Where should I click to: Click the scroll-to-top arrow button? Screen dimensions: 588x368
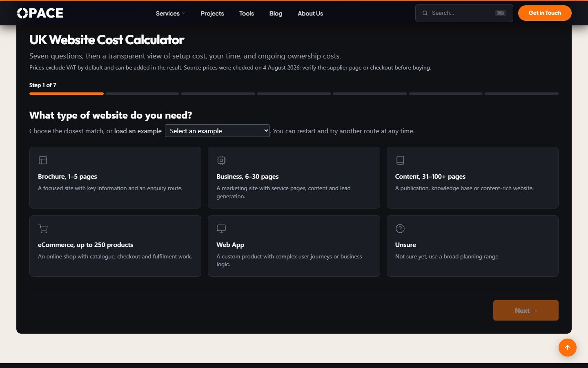click(568, 348)
